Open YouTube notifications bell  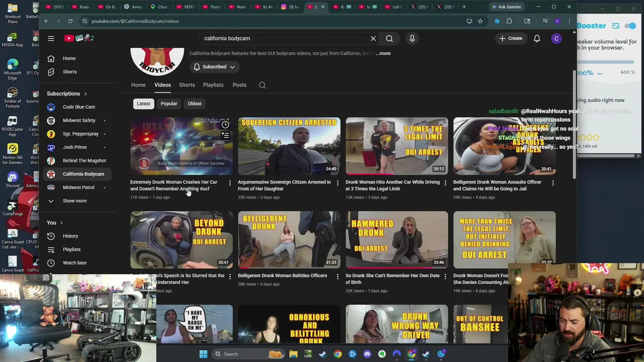pos(537,38)
